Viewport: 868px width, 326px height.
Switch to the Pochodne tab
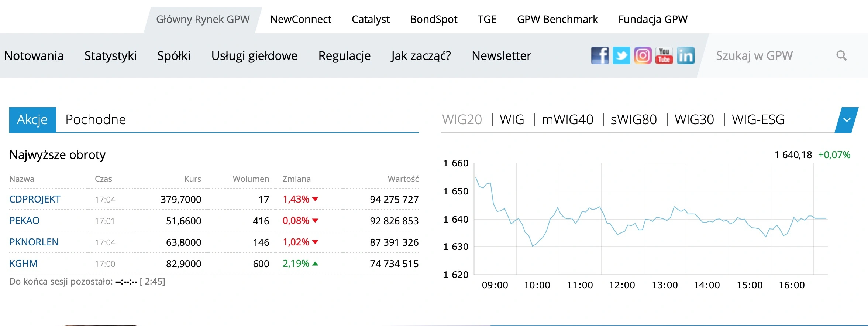pyautogui.click(x=96, y=120)
